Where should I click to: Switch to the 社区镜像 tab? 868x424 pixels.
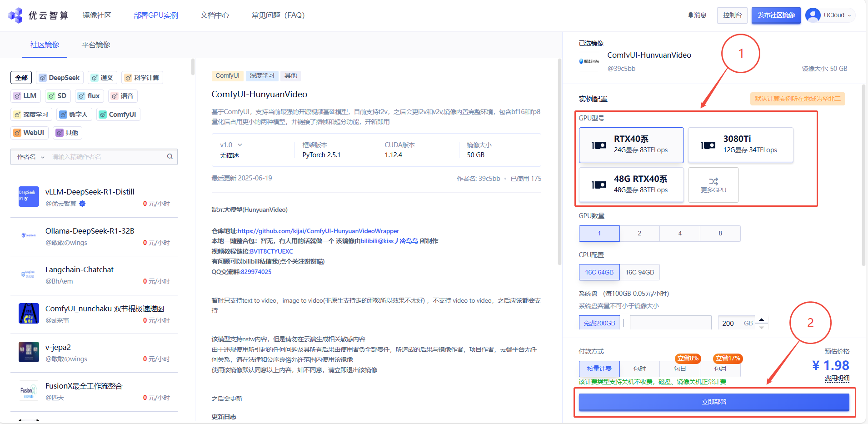coord(45,45)
